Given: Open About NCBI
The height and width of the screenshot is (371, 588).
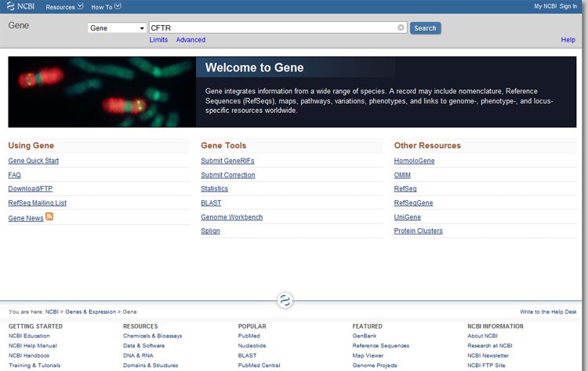Looking at the screenshot, I should (x=482, y=336).
